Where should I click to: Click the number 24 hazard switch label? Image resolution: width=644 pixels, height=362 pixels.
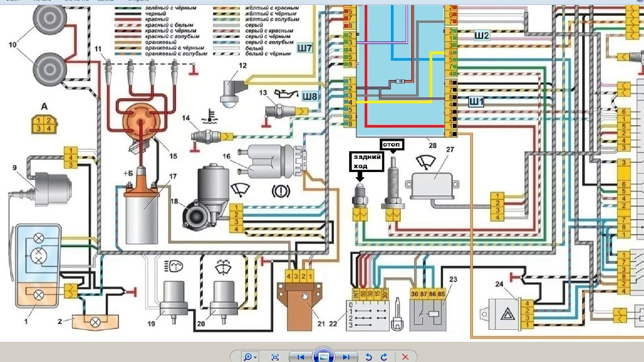click(499, 284)
